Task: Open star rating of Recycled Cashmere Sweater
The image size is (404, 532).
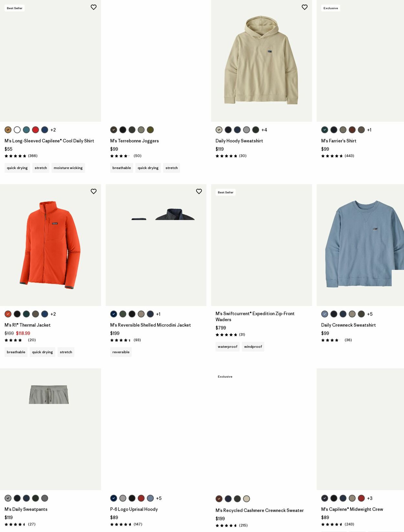Action: point(232,526)
